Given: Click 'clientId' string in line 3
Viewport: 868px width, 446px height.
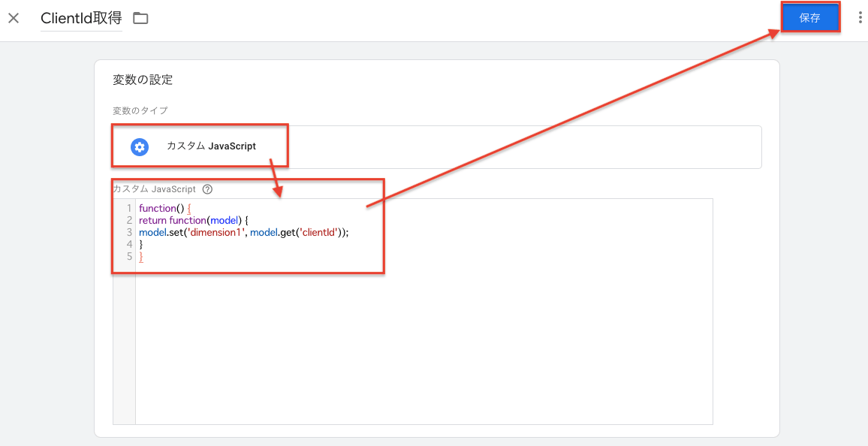Looking at the screenshot, I should [x=319, y=233].
